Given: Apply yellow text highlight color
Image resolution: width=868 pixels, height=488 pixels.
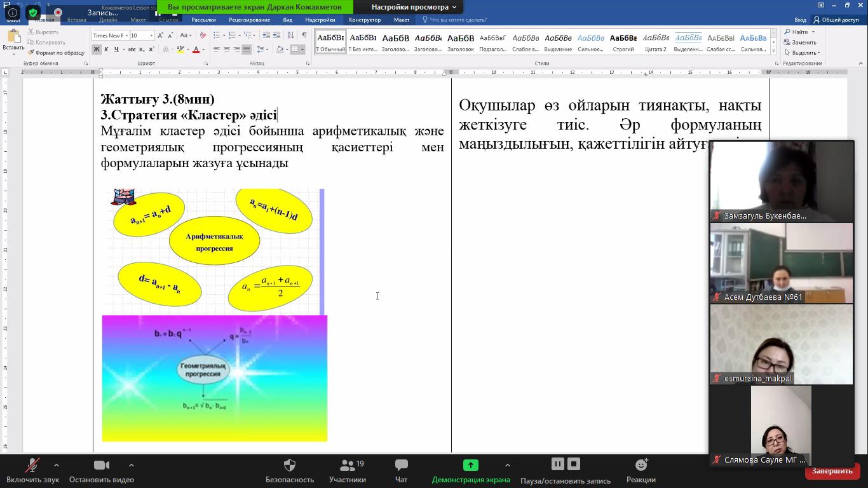Looking at the screenshot, I should coord(180,49).
